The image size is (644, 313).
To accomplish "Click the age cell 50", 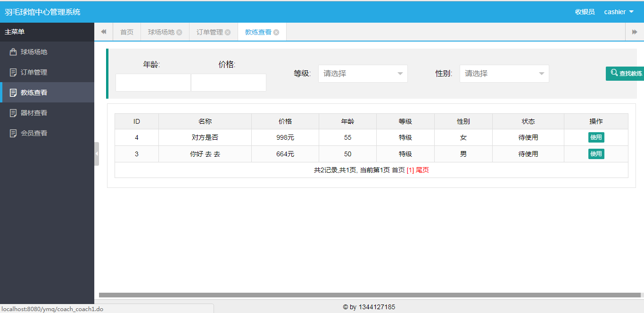I will coord(348,154).
